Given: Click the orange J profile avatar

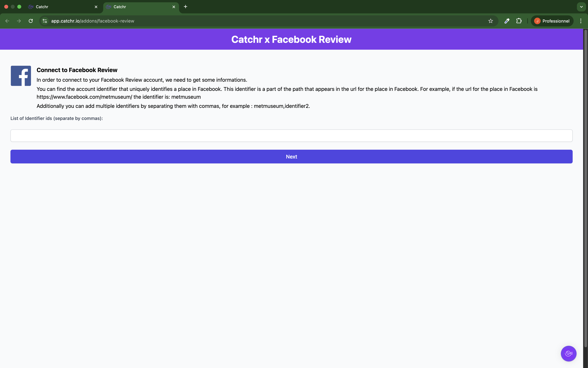Looking at the screenshot, I should click(x=537, y=21).
